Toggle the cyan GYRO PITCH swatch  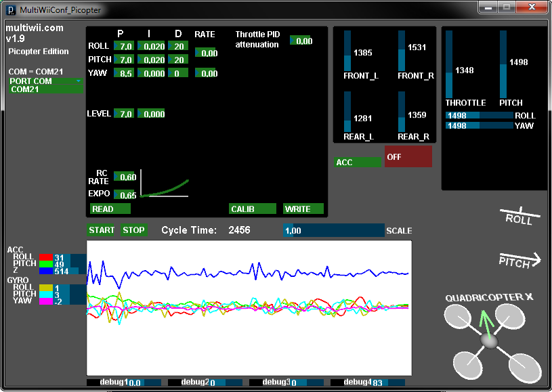point(46,295)
